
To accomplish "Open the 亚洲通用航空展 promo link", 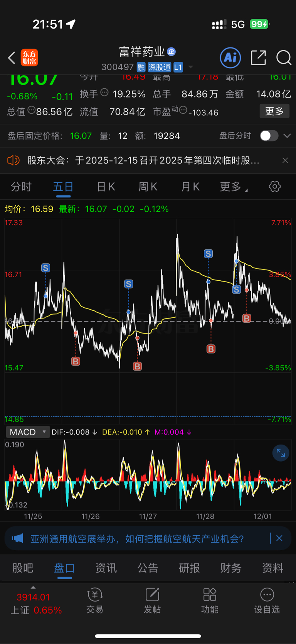I will [x=137, y=539].
